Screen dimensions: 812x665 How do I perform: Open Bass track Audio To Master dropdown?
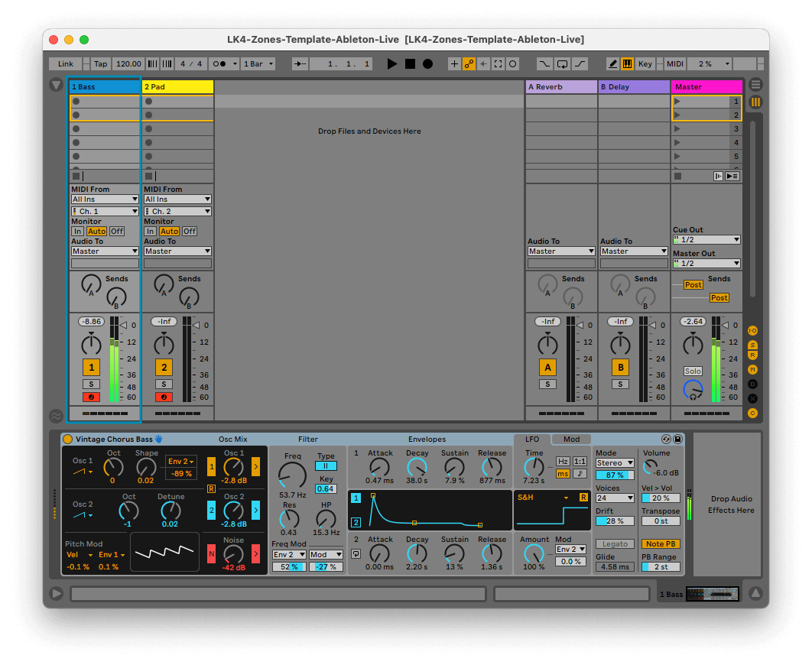tap(105, 251)
